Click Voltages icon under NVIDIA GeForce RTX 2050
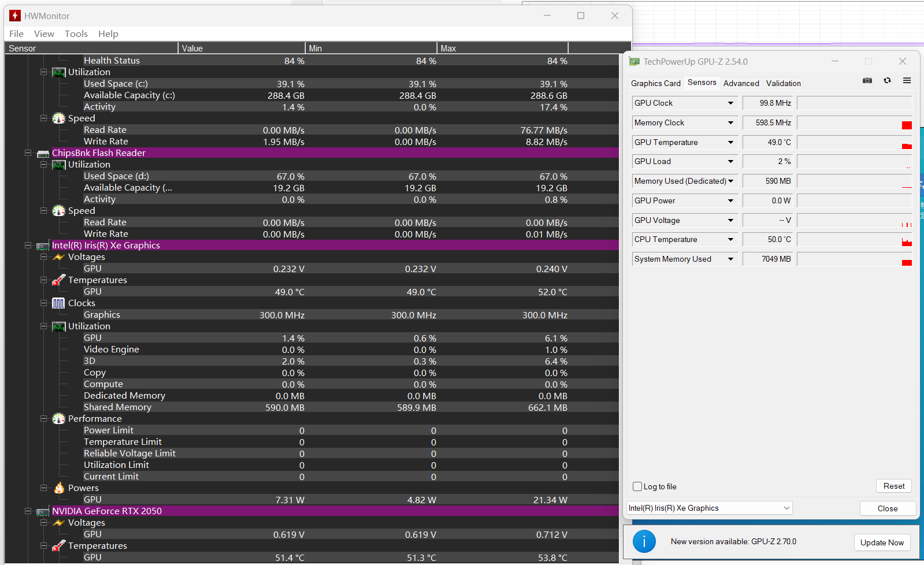The width and height of the screenshot is (924, 565). [x=58, y=523]
